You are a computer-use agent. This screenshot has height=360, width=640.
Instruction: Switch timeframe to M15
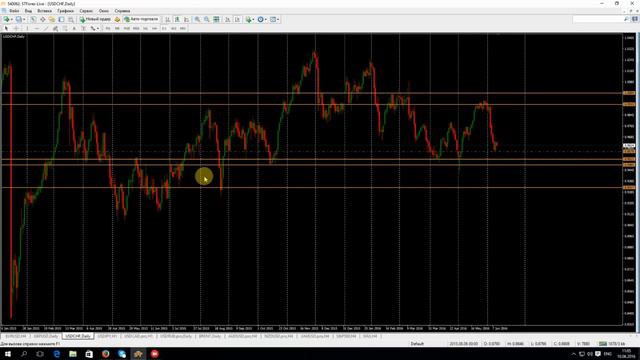pos(127,28)
